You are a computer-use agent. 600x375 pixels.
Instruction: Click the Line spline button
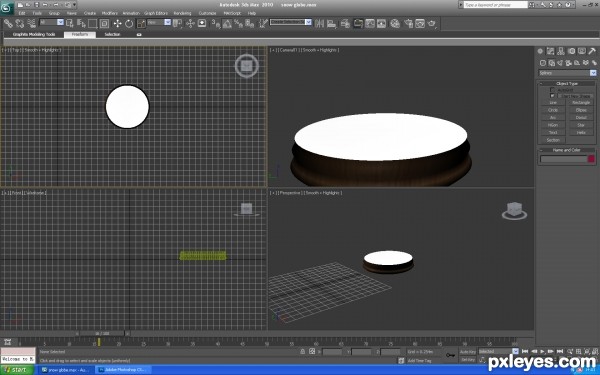pyautogui.click(x=553, y=103)
